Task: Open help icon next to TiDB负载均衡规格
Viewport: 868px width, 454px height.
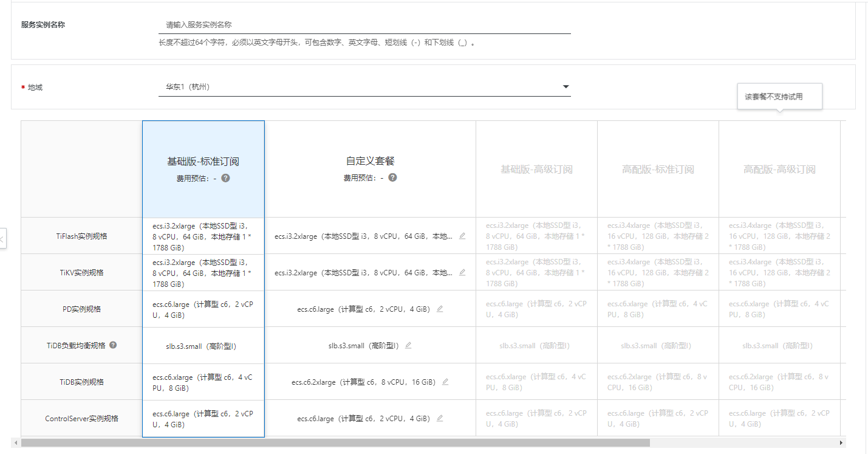Action: pyautogui.click(x=113, y=345)
